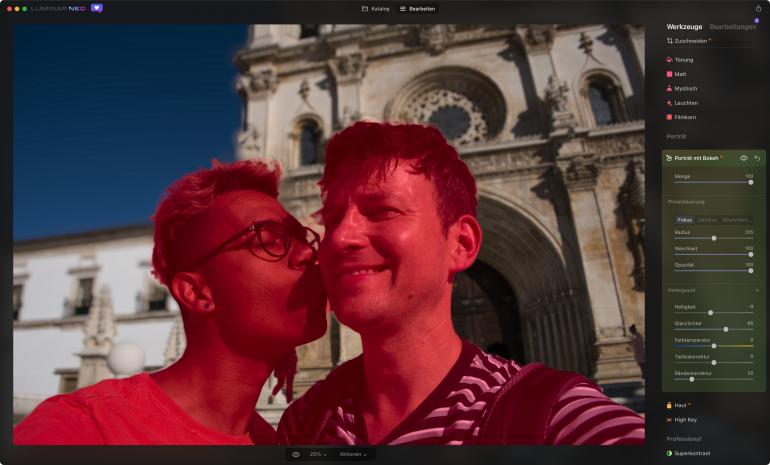Adjust the Farbtemperatur slider

point(714,346)
